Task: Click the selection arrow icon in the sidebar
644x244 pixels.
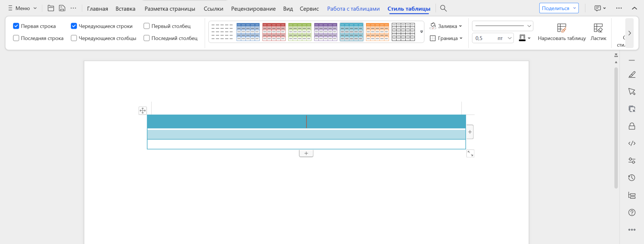Action: tap(632, 92)
